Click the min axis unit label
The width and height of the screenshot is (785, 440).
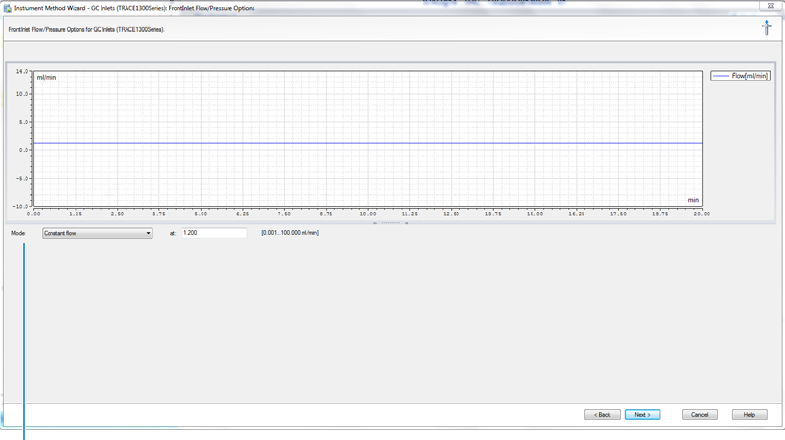pyautogui.click(x=693, y=200)
